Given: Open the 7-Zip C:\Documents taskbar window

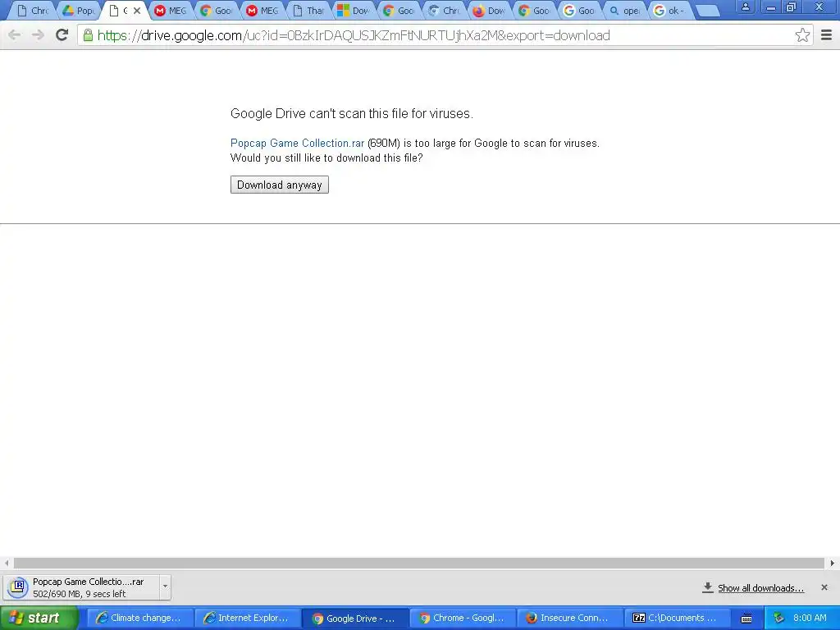Looking at the screenshot, I should [x=677, y=619].
